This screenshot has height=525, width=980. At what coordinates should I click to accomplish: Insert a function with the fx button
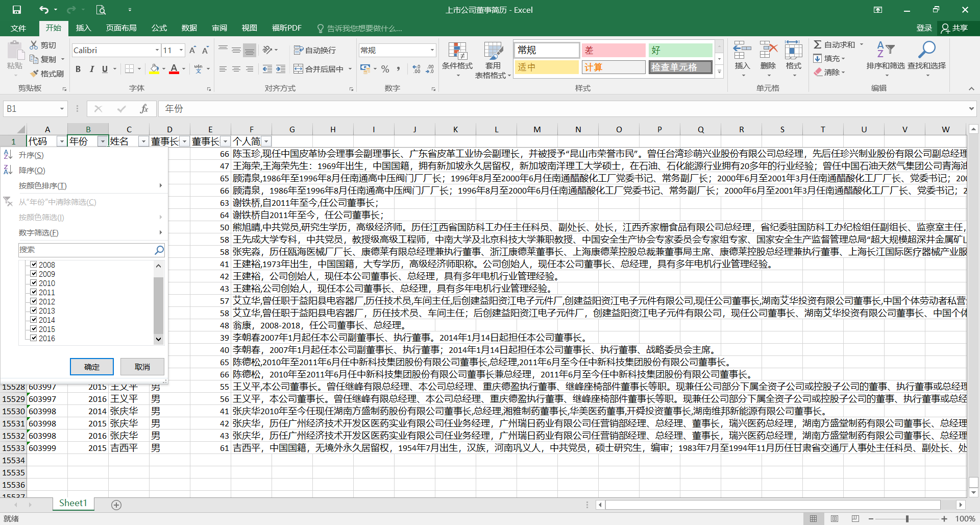click(x=144, y=109)
